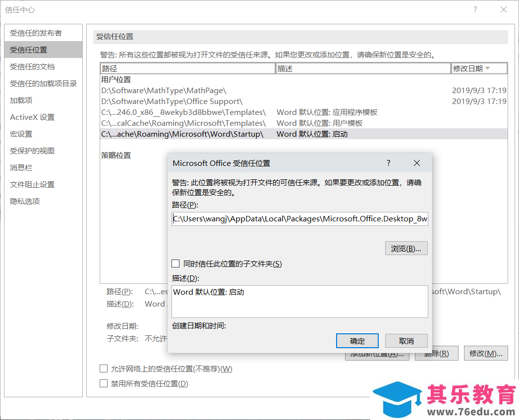This screenshot has width=519, height=420.
Task: Click 取消 to dismiss dialog
Action: click(406, 341)
